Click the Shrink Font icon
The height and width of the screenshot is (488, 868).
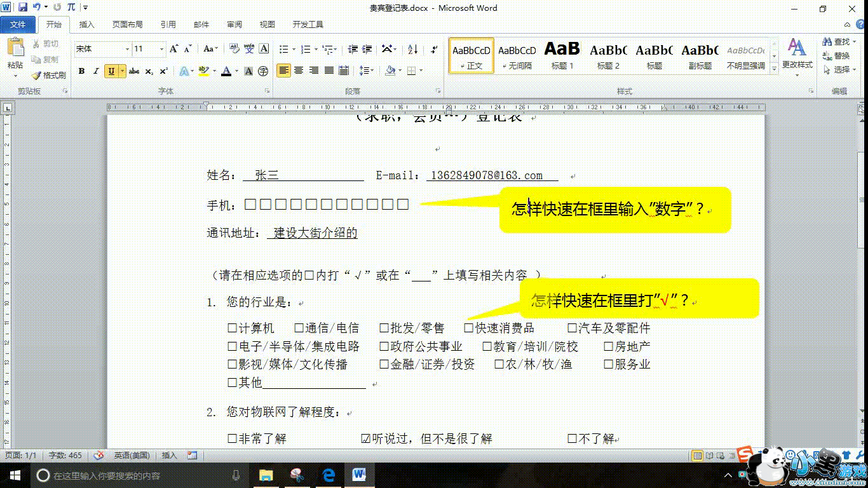tap(187, 49)
